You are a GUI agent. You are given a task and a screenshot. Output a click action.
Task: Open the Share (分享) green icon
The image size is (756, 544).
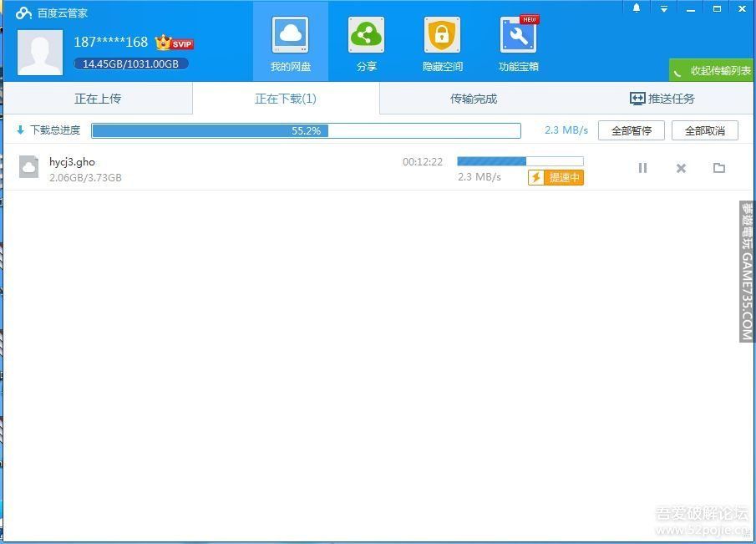coord(367,35)
